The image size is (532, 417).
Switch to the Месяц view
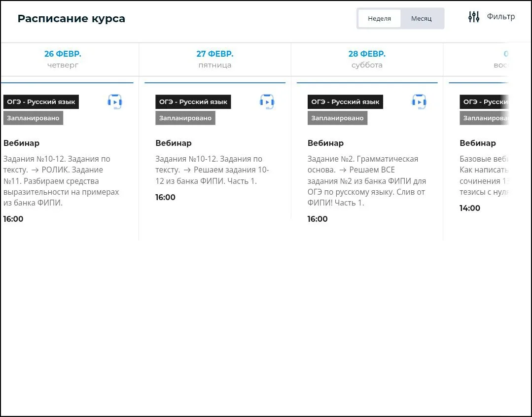tap(421, 19)
